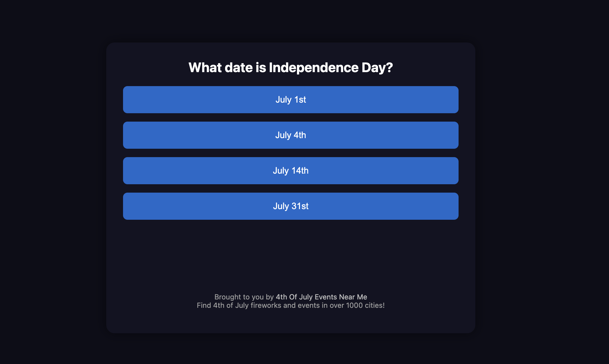Click the fireworks events tagline text
609x364 pixels.
pos(291,306)
